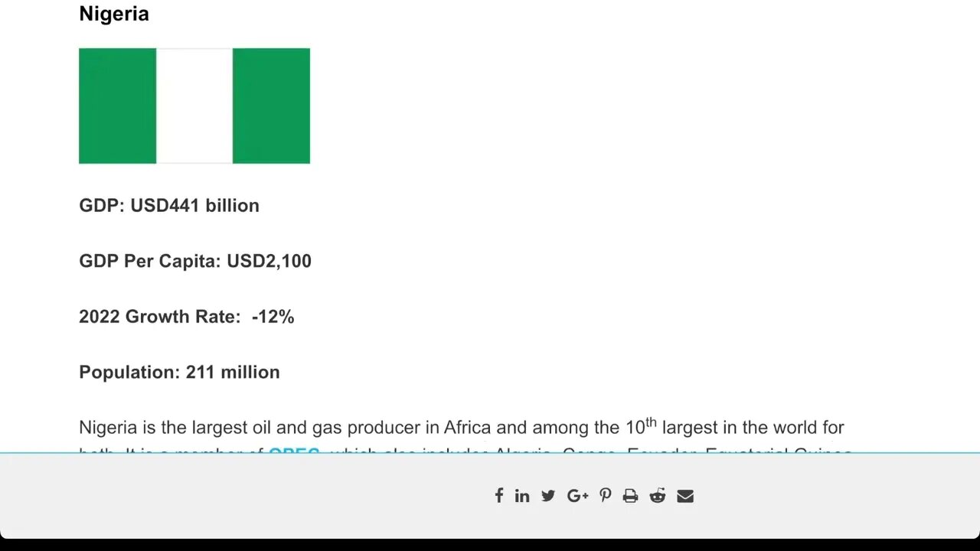
Task: Share on Google Plus
Action: pos(577,496)
